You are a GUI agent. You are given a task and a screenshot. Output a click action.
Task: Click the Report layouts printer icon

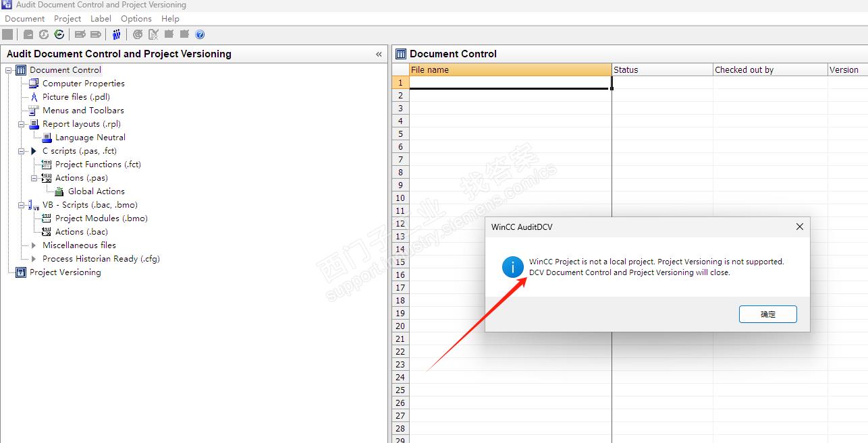34,124
